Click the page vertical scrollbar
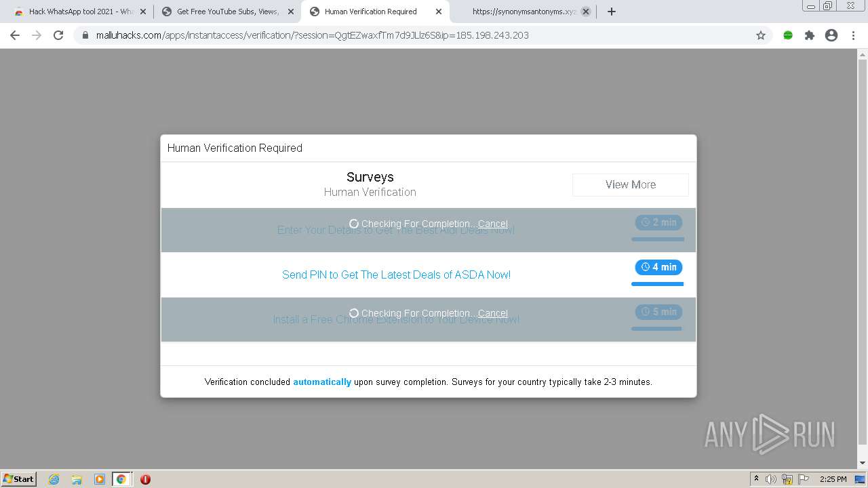 pos(863,252)
